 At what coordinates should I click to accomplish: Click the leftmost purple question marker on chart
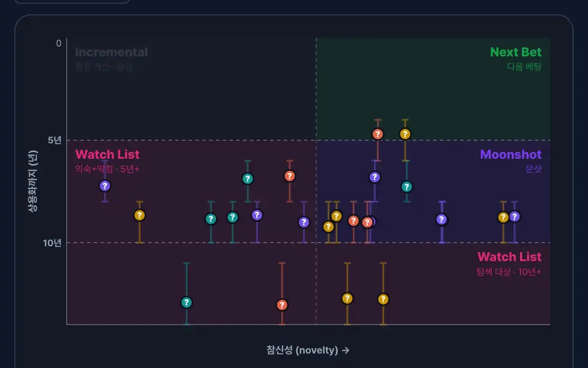pyautogui.click(x=105, y=186)
